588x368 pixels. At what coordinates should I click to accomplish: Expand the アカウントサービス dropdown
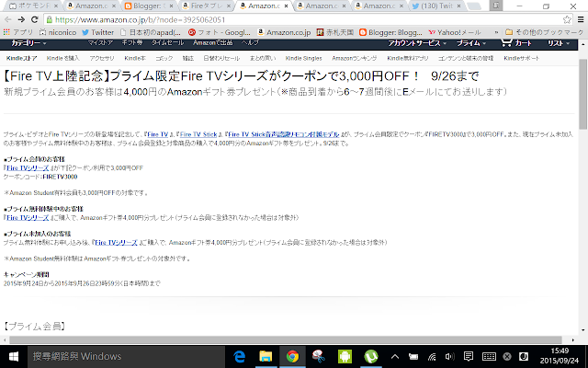point(417,43)
